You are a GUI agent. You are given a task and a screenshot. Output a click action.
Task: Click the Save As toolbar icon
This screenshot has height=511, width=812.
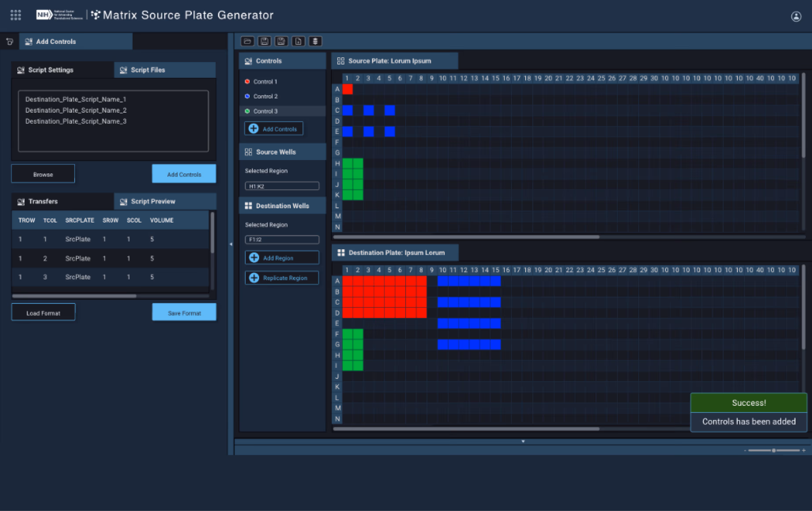281,41
